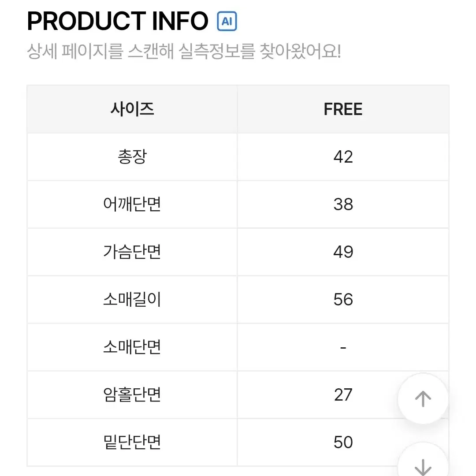Click the 총장 value 42
Viewport: 476px width, 476px height.
coord(343,156)
